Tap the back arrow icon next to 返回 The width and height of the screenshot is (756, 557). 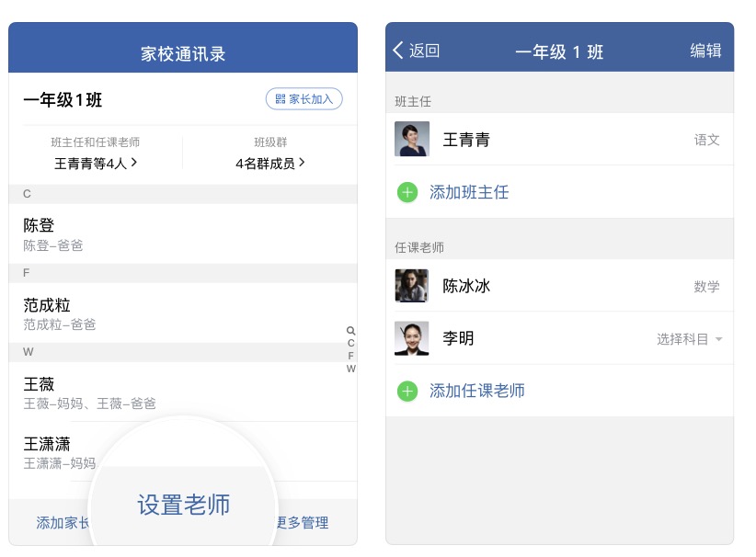tap(398, 51)
